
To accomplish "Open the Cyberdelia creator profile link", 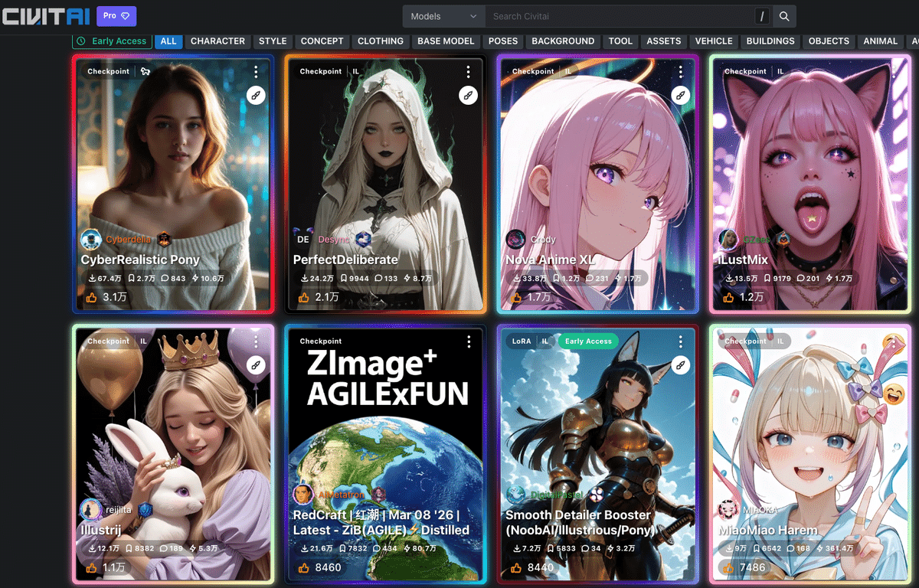I will click(x=128, y=240).
